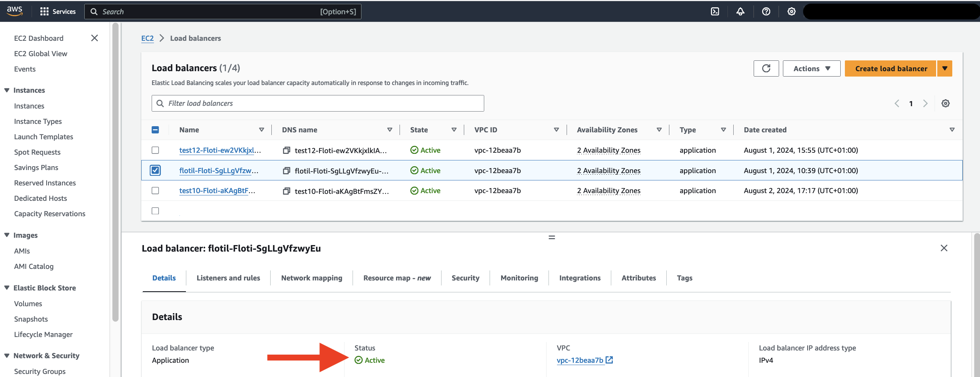This screenshot has width=980, height=377.
Task: Open the Actions dropdown
Action: pos(811,68)
